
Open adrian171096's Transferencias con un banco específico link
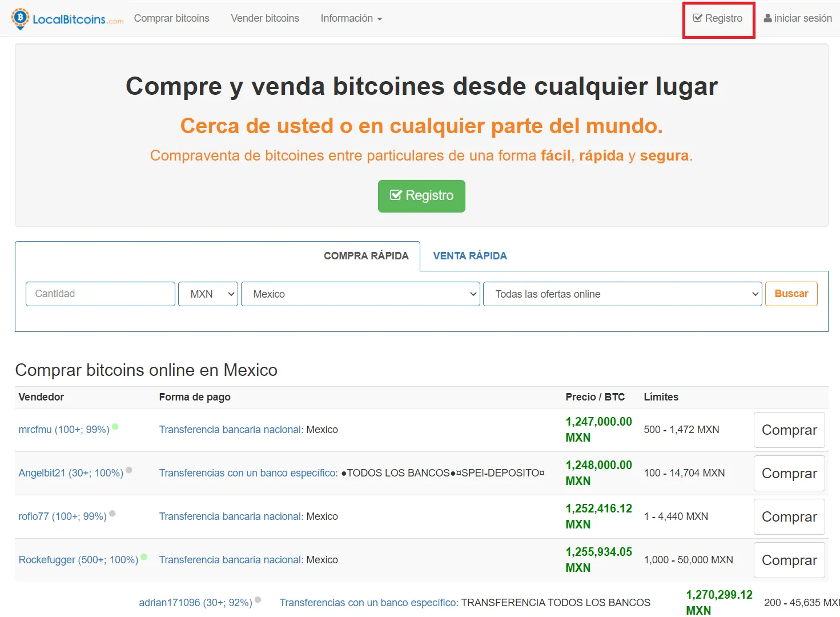(369, 603)
